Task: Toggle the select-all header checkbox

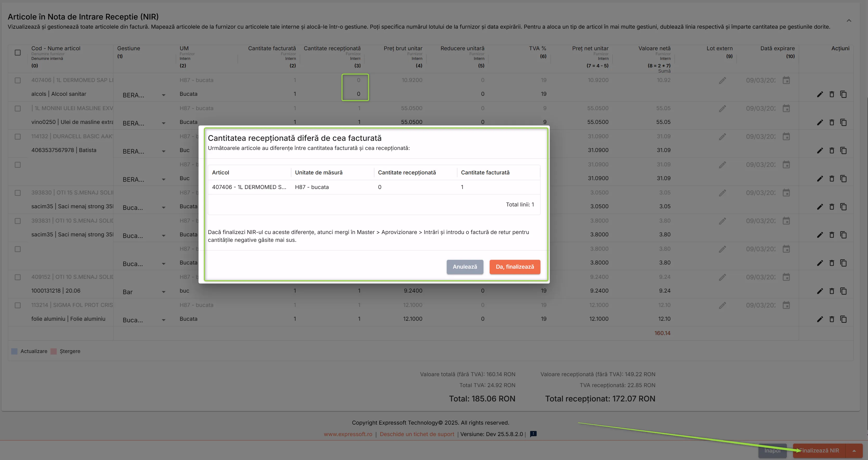Action: tap(18, 53)
